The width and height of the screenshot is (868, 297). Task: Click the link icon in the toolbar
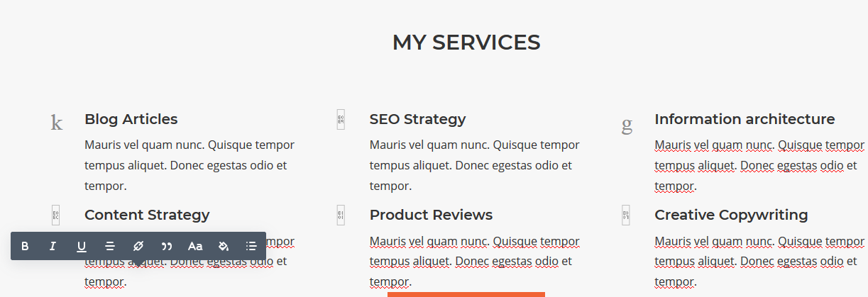[138, 247]
